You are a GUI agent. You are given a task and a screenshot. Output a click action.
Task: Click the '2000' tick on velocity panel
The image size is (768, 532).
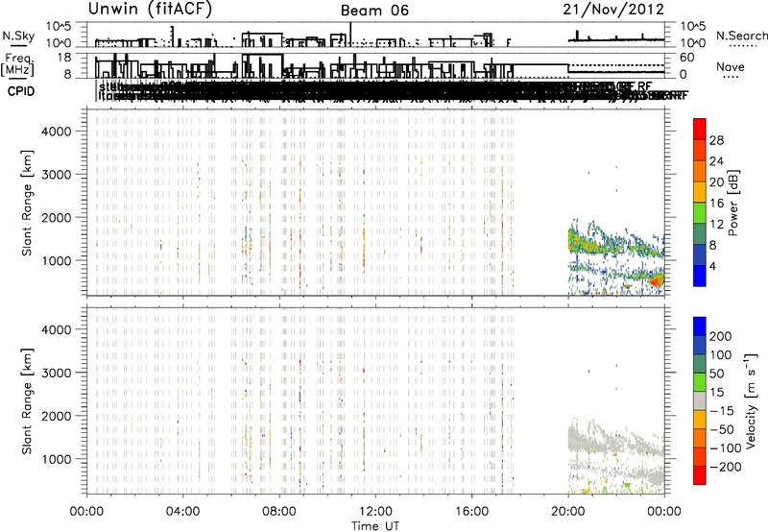(56, 416)
